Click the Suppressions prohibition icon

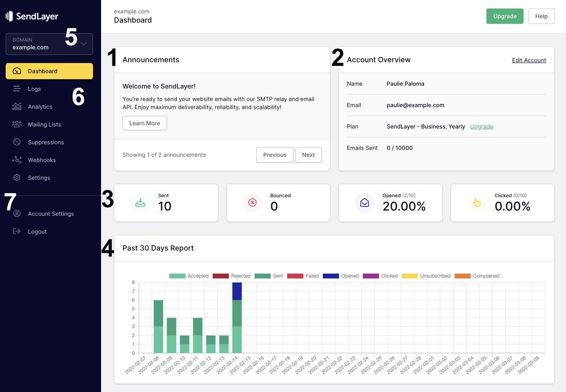pyautogui.click(x=17, y=142)
